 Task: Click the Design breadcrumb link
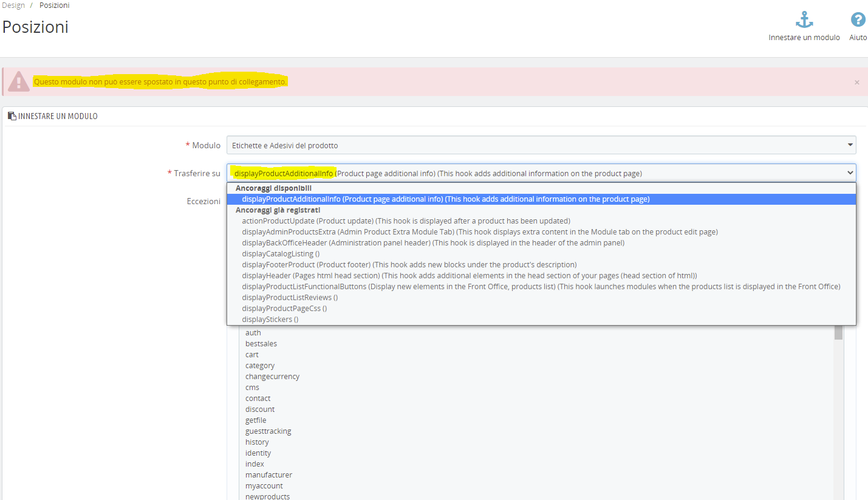coord(13,5)
